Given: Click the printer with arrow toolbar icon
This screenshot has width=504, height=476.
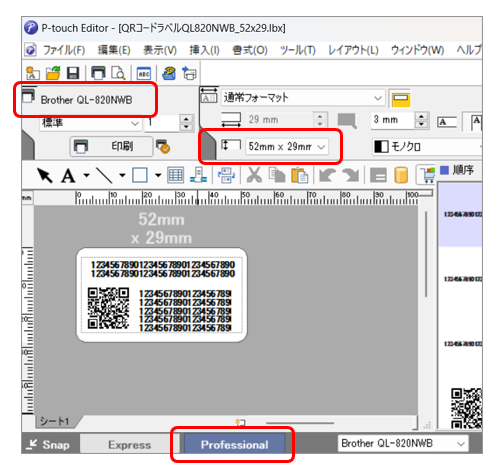Looking at the screenshot, I should click(x=189, y=73).
